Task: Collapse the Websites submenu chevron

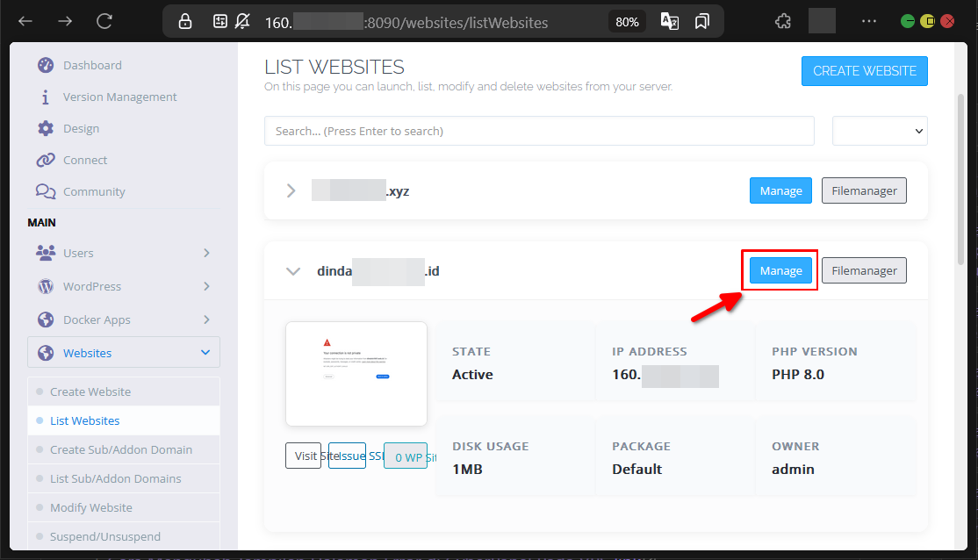Action: click(x=205, y=352)
